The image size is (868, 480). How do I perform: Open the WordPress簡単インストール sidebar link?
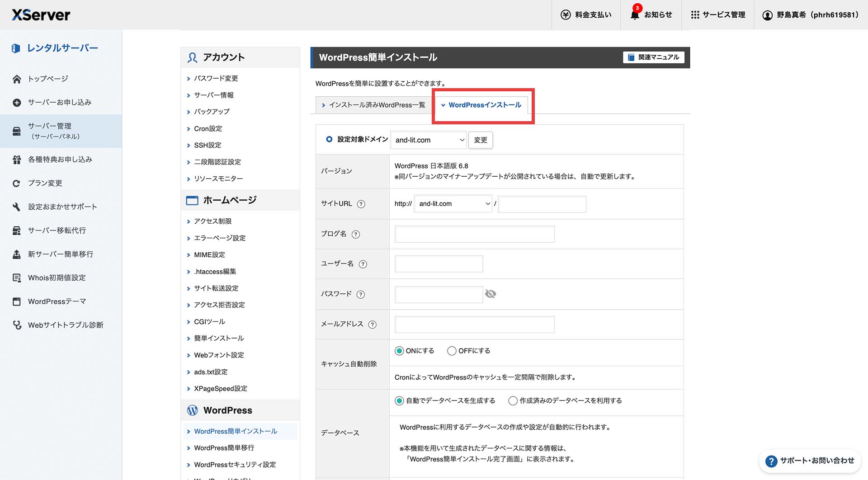click(x=236, y=431)
